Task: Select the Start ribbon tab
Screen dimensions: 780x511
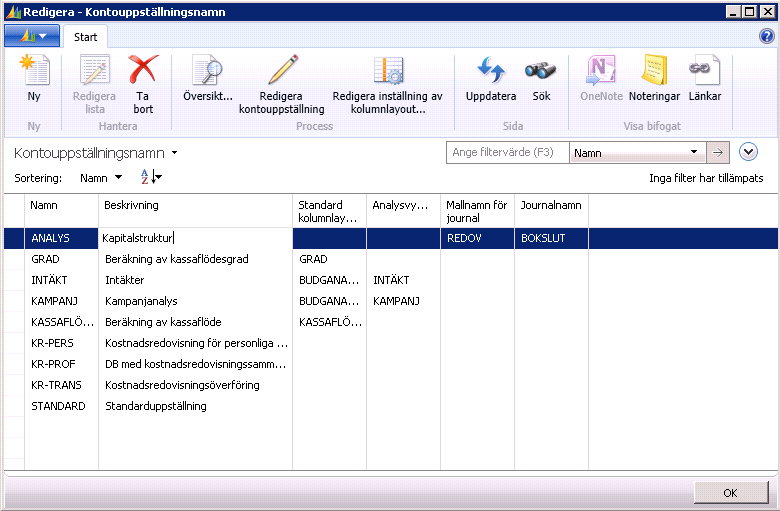Action: [x=86, y=37]
